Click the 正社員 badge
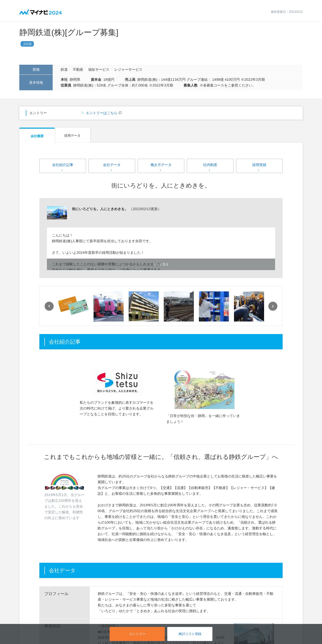Viewport: 322px width, 644px height. (x=27, y=44)
